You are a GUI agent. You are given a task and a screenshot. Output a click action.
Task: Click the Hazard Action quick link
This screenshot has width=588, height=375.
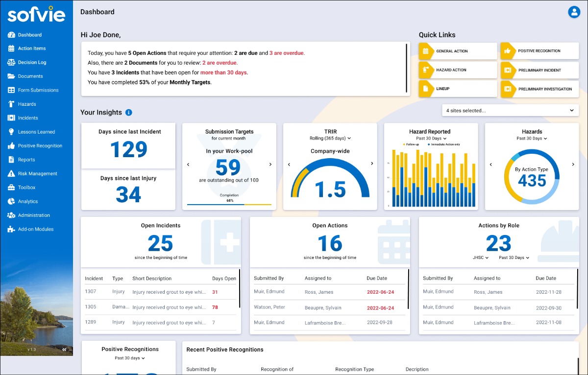[458, 70]
